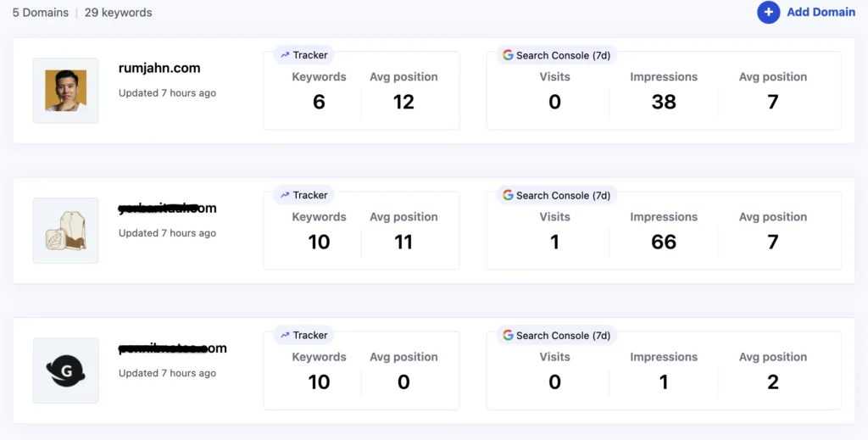Click Tracker trend icon in second domain row
This screenshot has width=868, height=440.
coord(285,195)
